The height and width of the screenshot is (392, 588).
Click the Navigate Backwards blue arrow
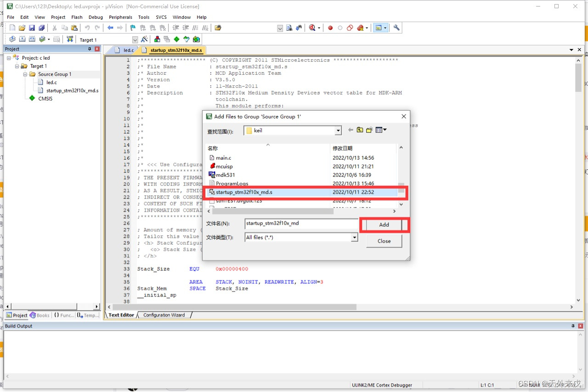(x=110, y=28)
